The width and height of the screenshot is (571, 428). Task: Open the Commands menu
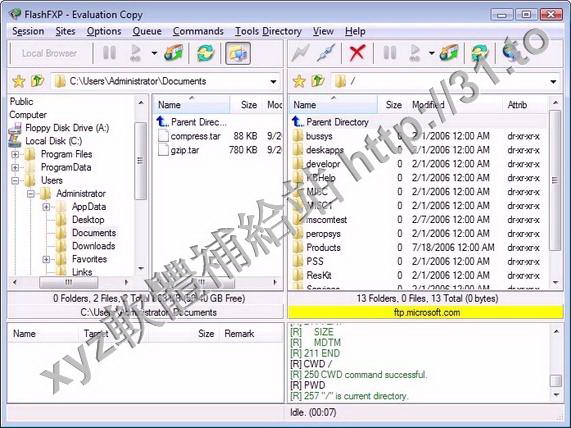click(198, 31)
